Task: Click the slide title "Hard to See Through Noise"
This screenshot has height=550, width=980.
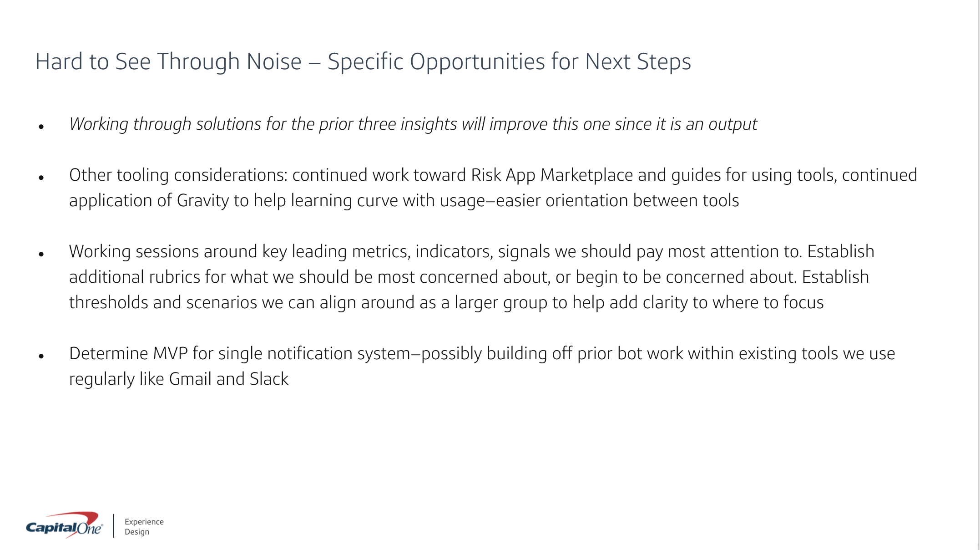Action: tap(168, 61)
